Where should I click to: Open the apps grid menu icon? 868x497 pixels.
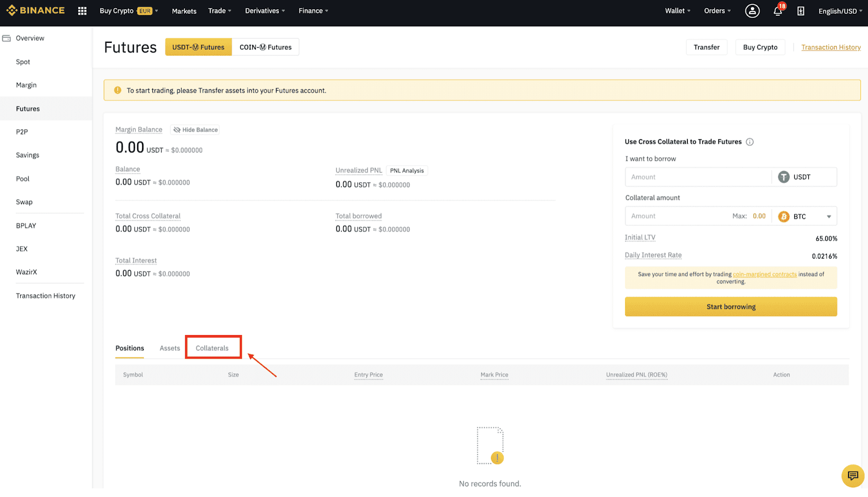pos(82,11)
